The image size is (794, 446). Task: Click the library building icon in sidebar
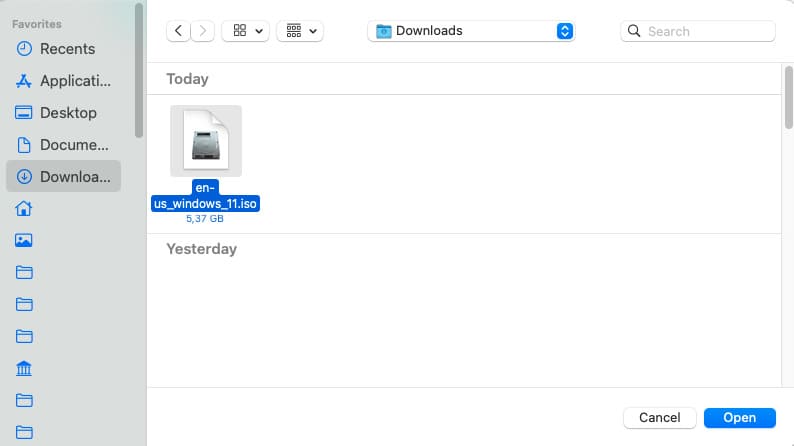[x=24, y=369]
